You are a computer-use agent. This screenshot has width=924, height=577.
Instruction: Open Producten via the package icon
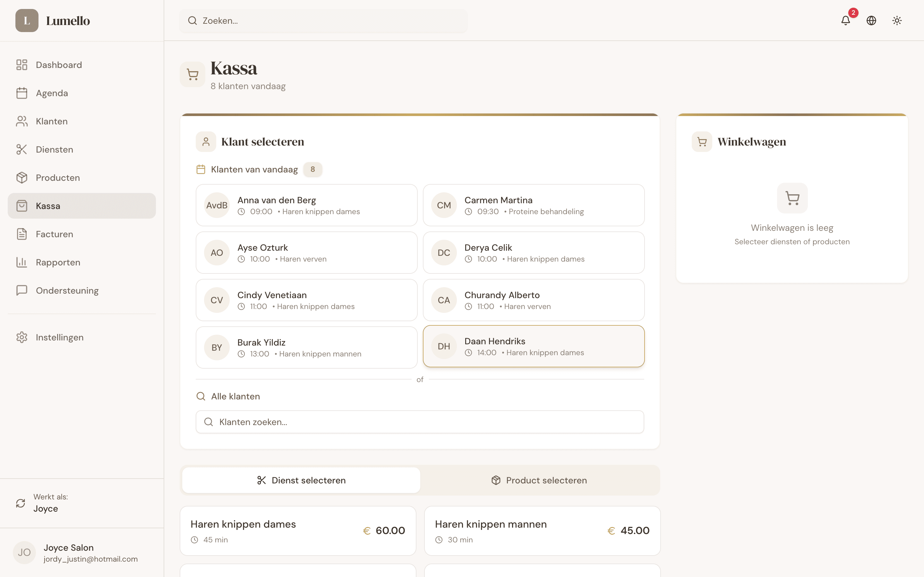click(x=22, y=178)
